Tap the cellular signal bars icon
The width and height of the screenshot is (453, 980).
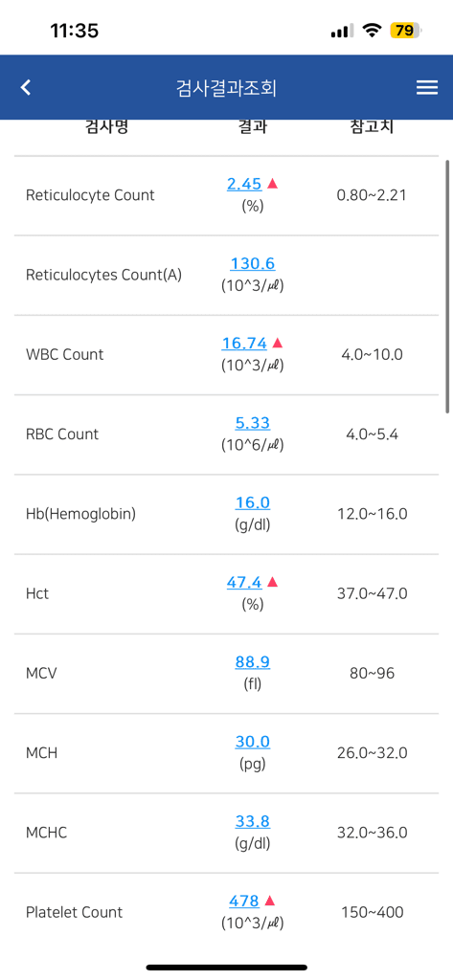tap(342, 30)
